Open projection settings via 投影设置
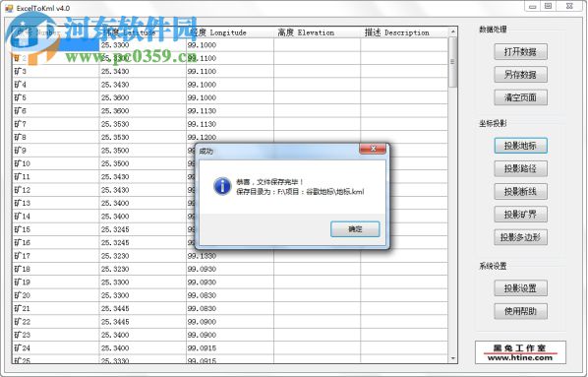588x377 pixels. [x=520, y=288]
